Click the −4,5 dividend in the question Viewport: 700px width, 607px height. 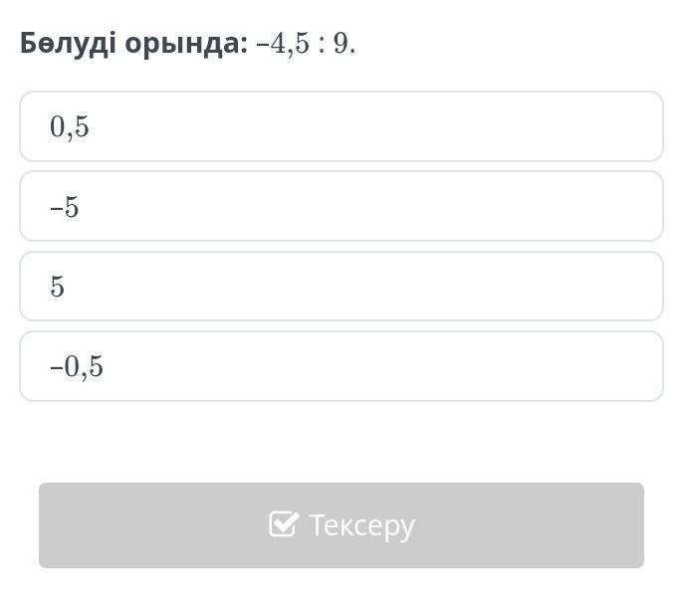pos(283,44)
